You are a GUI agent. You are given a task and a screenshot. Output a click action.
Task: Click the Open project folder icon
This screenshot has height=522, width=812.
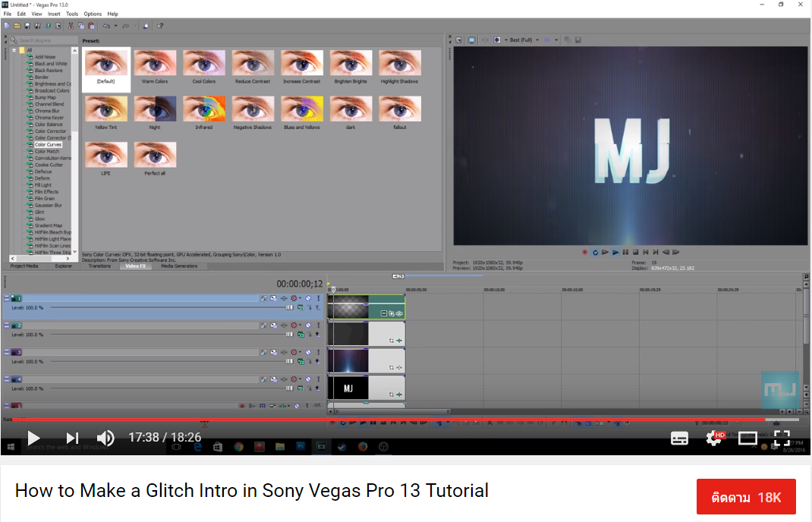click(17, 26)
